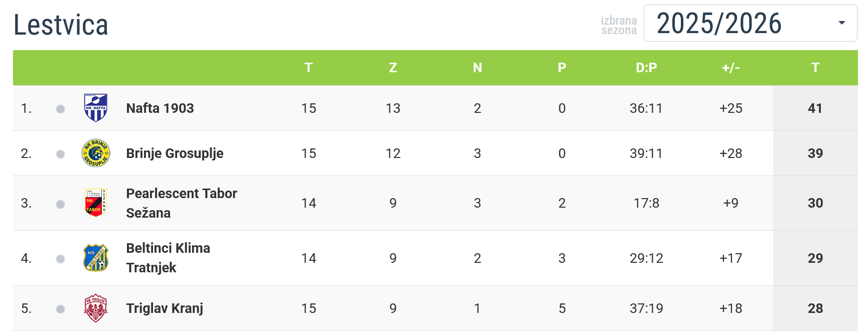Open the Brinje Grosuplje team link
Image resolution: width=868 pixels, height=331 pixels.
point(175,153)
